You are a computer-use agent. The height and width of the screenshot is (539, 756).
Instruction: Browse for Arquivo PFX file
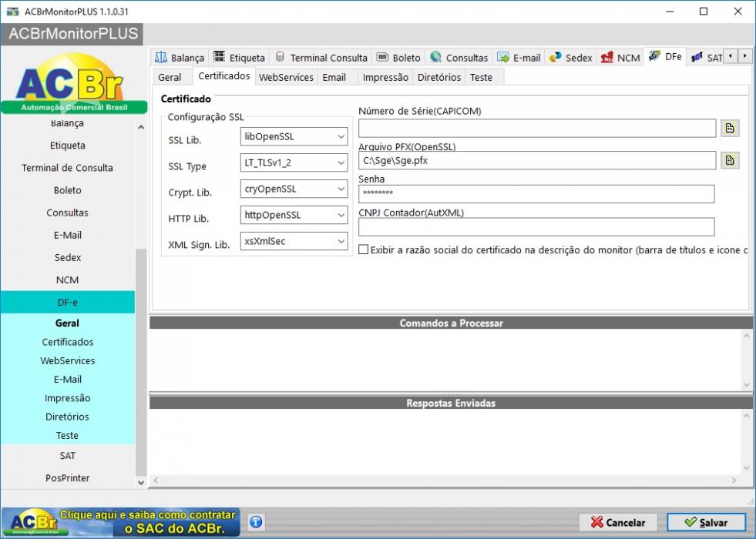coord(730,160)
